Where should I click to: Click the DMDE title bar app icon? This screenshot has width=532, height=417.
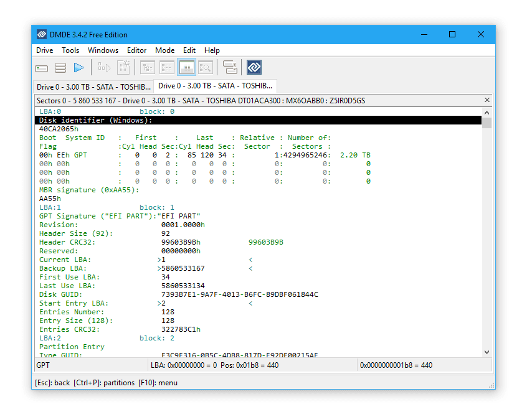coord(42,35)
